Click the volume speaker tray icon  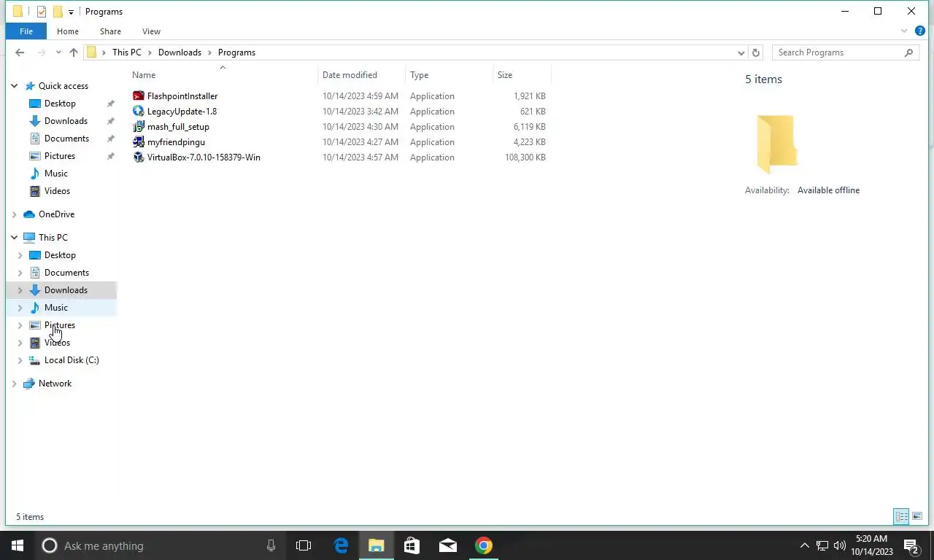840,545
